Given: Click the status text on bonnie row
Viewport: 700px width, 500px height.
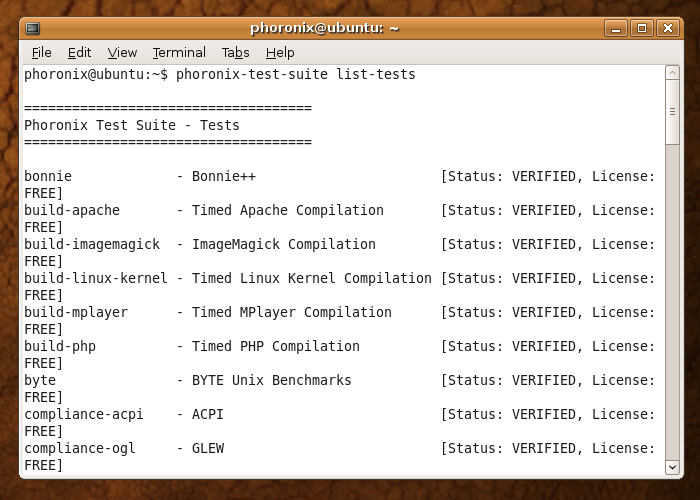Looking at the screenshot, I should pos(548,176).
